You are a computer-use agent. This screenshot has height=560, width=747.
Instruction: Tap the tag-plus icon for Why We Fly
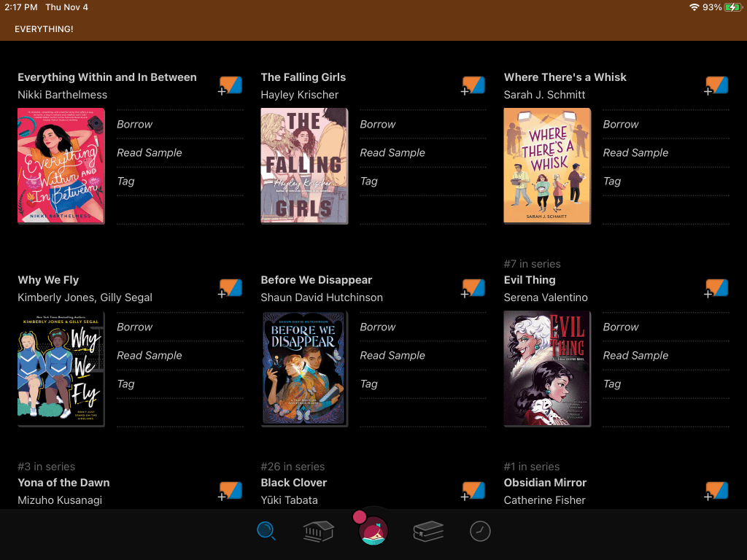point(230,289)
